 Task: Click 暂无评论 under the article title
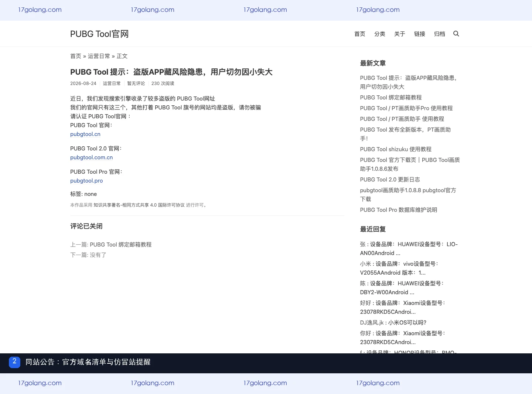pos(136,84)
